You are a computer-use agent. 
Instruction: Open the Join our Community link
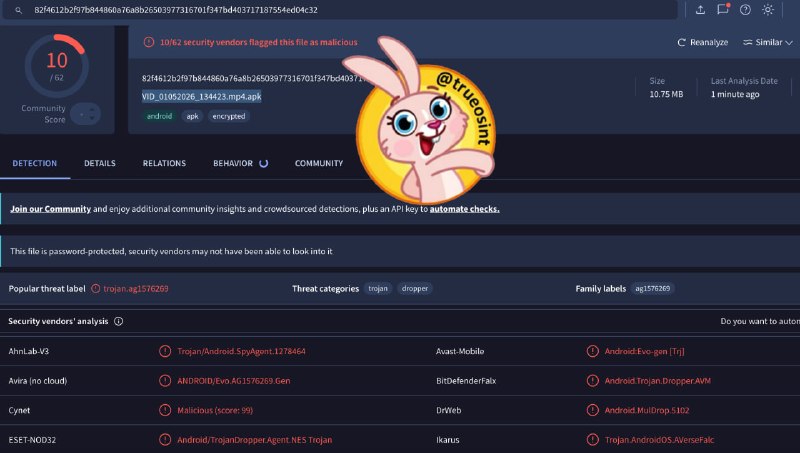pyautogui.click(x=51, y=209)
